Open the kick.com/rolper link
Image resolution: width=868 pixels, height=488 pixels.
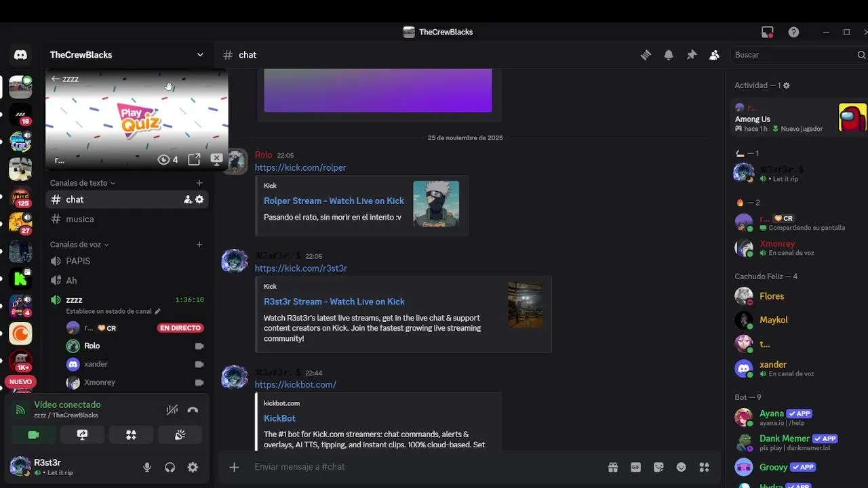point(300,167)
